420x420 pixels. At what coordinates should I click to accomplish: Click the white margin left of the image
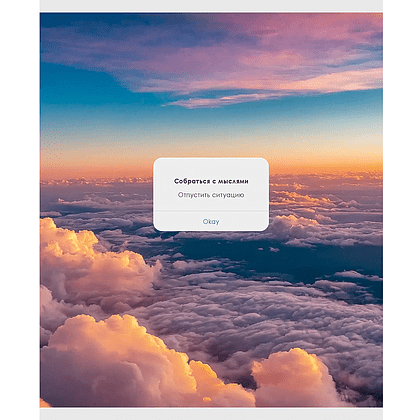pyautogui.click(x=20, y=210)
